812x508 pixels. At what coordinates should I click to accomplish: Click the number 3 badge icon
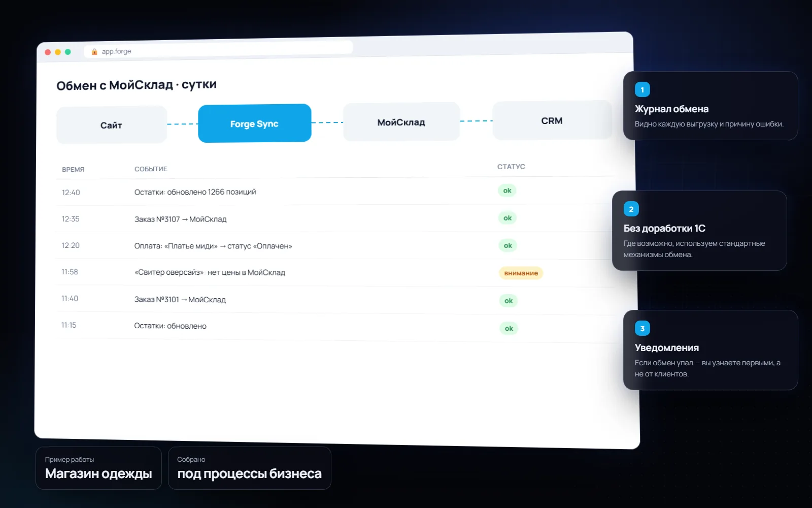point(642,328)
